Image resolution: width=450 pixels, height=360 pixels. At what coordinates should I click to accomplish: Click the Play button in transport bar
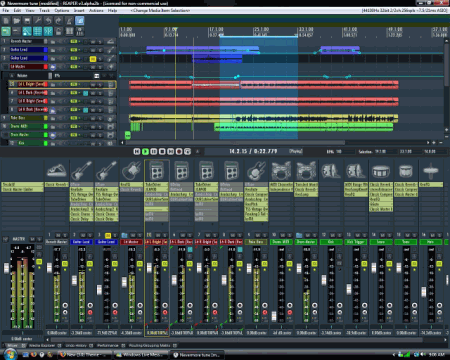coord(145,151)
